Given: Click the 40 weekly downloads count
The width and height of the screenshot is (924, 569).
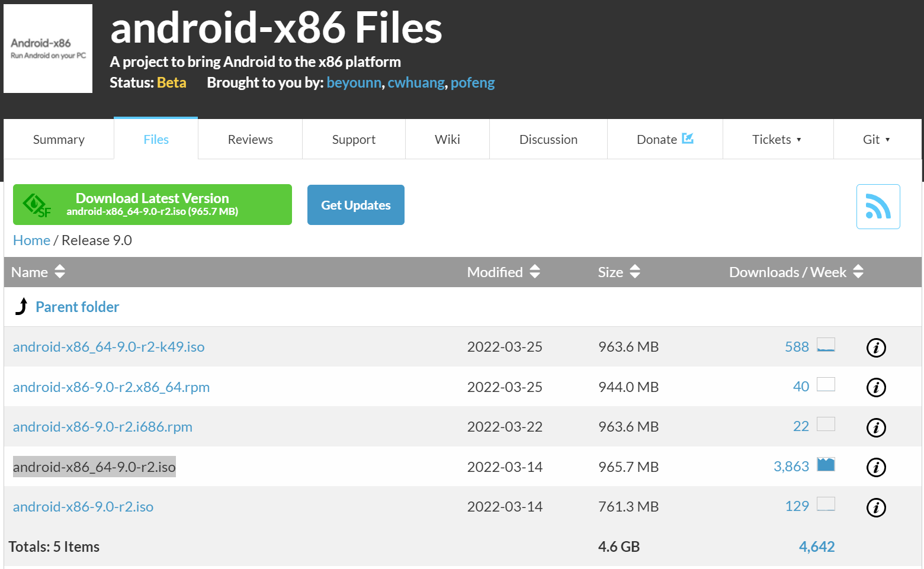Looking at the screenshot, I should coord(801,387).
